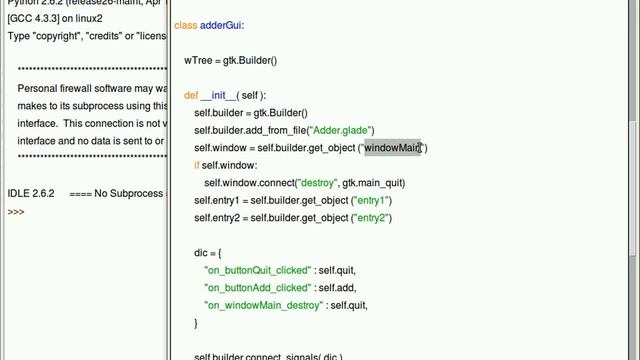The image size is (640, 360).
Task: Click the "Type "copyright", "credits"" shell line
Action: [x=87, y=36]
